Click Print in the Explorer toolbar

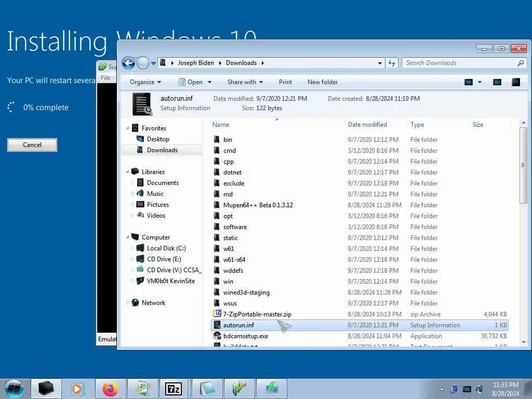coord(285,82)
